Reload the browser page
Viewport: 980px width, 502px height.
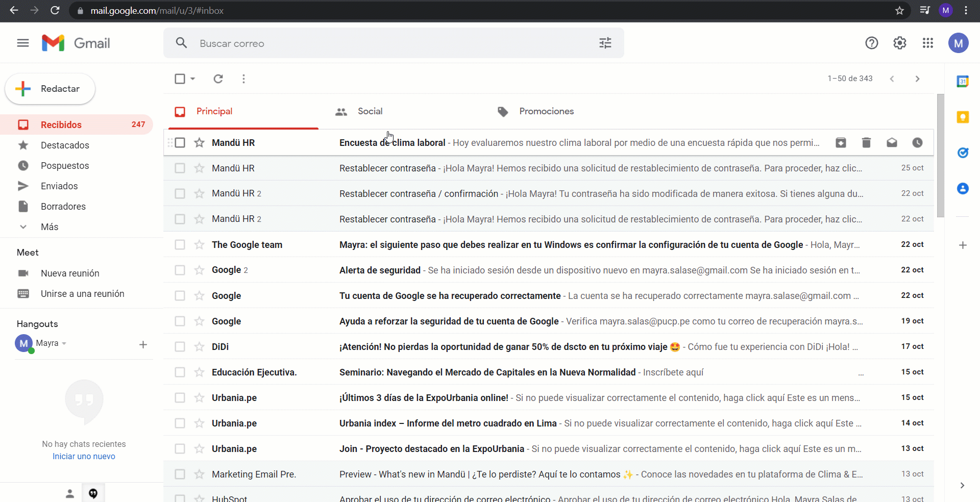point(55,11)
